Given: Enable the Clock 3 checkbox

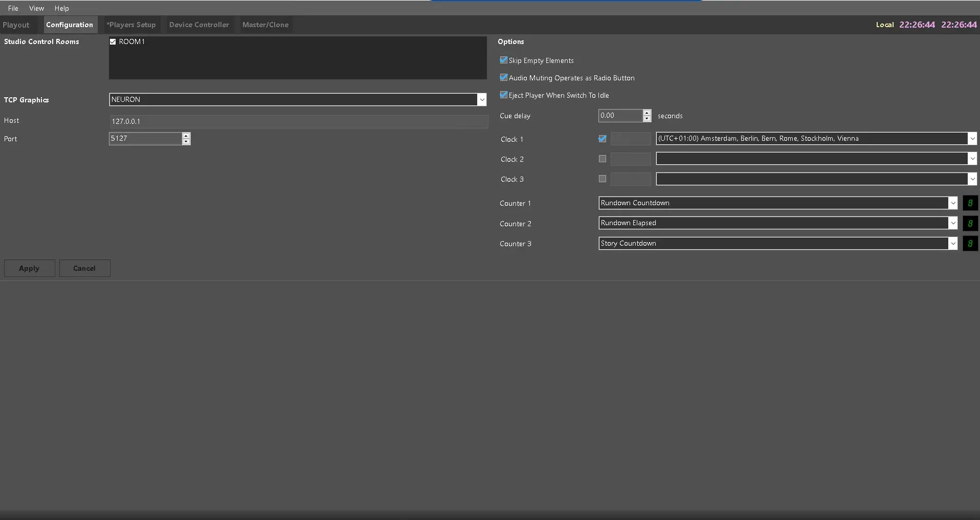Looking at the screenshot, I should click(603, 179).
